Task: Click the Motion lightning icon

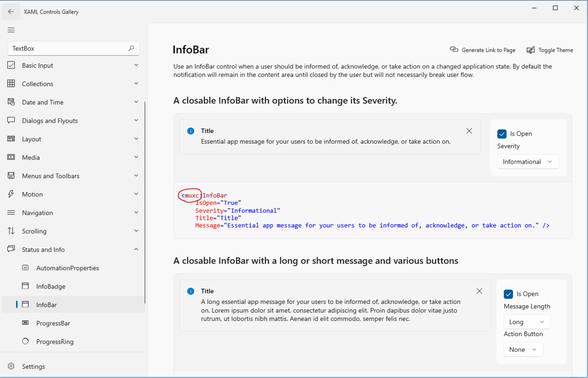Action: coord(11,194)
